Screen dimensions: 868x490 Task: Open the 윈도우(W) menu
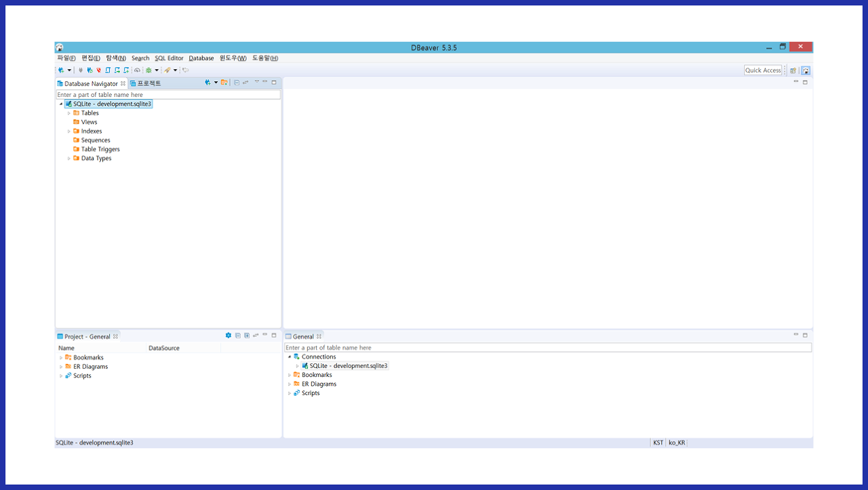[x=233, y=58]
